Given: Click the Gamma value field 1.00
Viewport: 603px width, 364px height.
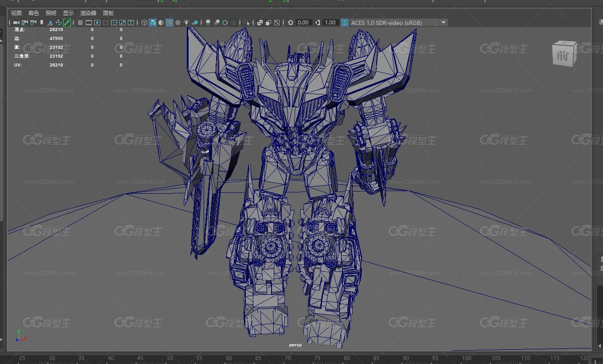Looking at the screenshot, I should pos(331,23).
